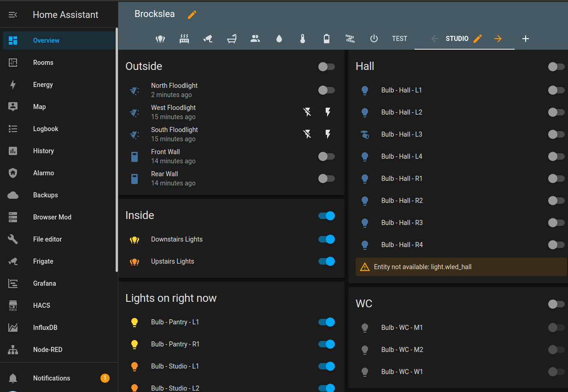The width and height of the screenshot is (568, 392).
Task: Switch to the thermometer tab
Action: pyautogui.click(x=303, y=39)
